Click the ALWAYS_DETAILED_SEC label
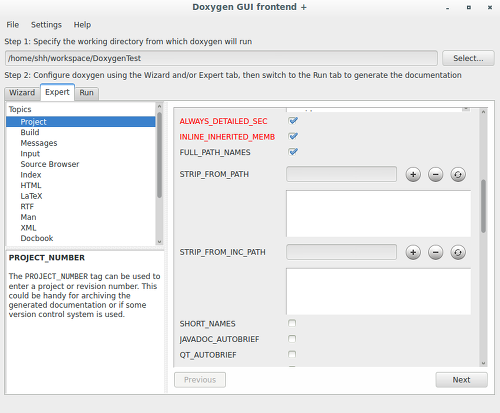The height and width of the screenshot is (413, 500). (223, 121)
